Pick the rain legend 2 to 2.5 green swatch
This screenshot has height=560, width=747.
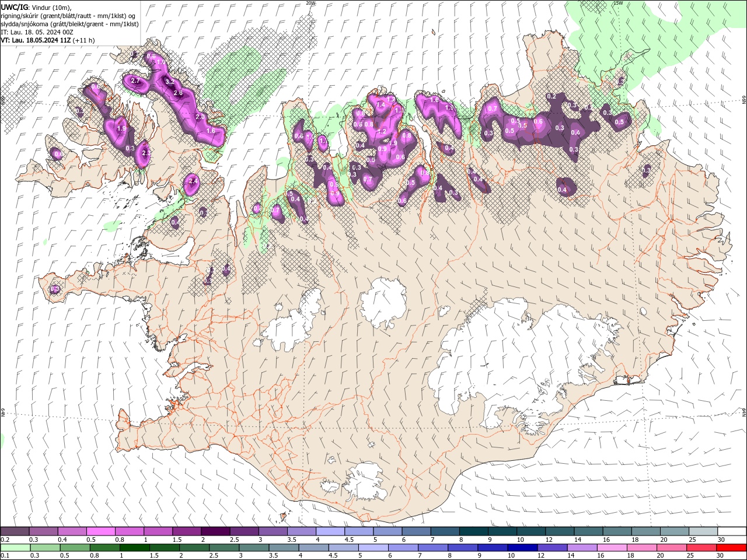(194, 548)
